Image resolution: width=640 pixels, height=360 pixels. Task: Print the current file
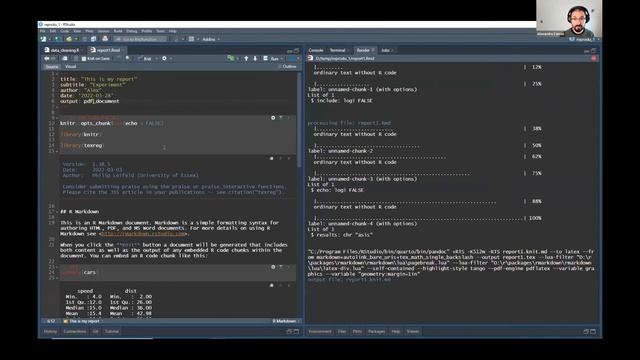(x=105, y=39)
